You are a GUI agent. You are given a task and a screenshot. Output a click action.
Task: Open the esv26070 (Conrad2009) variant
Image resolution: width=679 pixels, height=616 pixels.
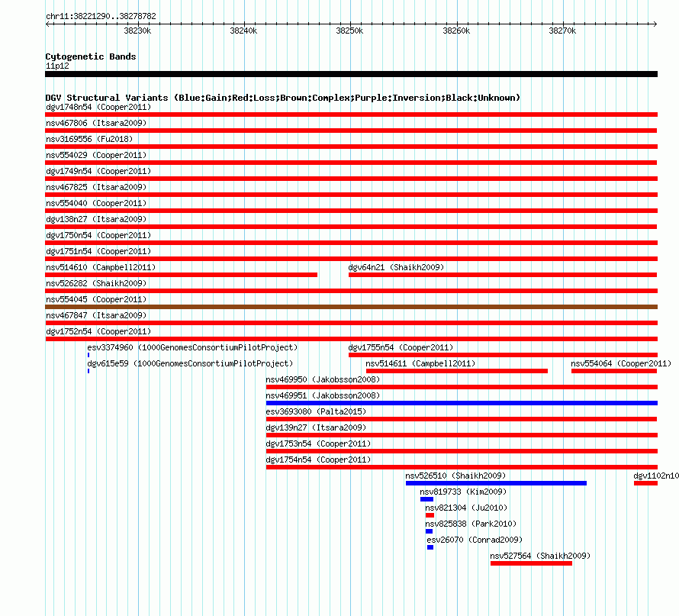(475, 540)
